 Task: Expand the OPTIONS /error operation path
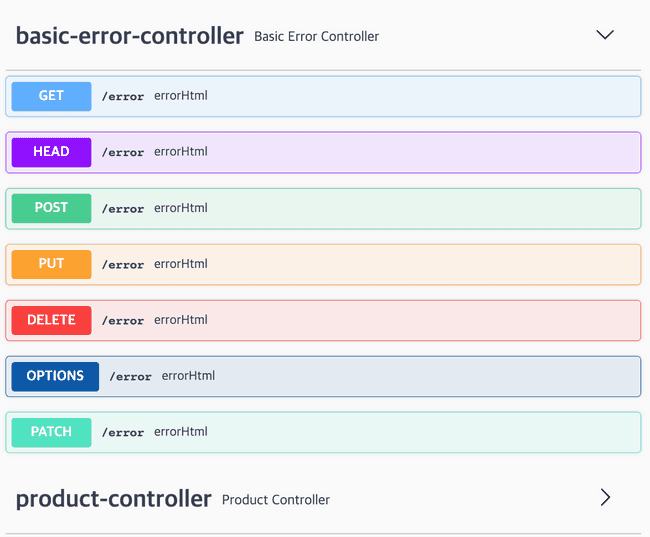tap(131, 377)
